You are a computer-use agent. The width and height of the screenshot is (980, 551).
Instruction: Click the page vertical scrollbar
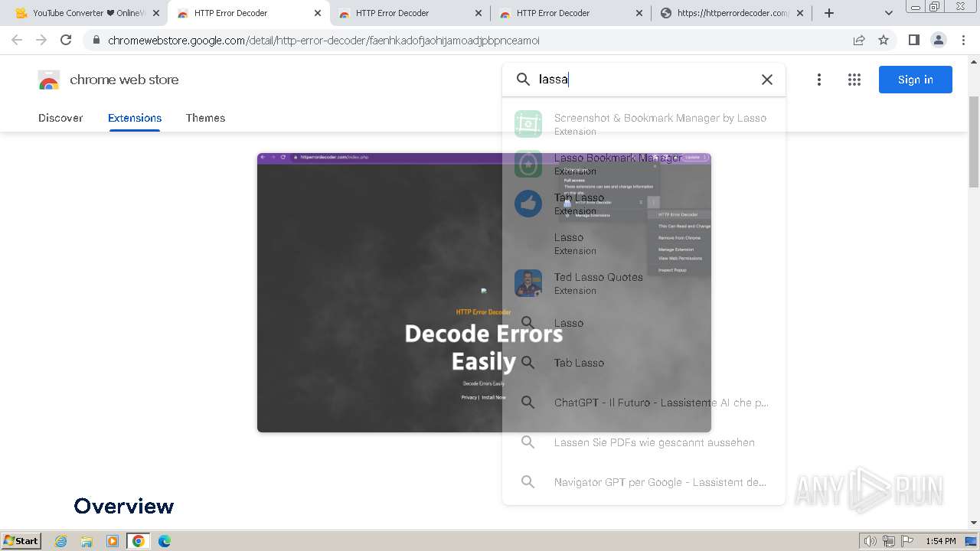pyautogui.click(x=974, y=142)
